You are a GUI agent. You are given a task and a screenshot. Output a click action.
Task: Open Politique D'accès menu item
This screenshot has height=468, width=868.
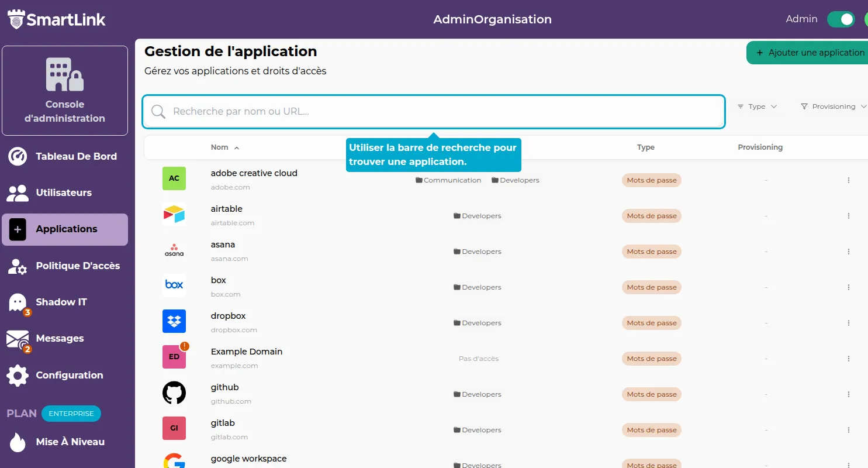(x=77, y=266)
